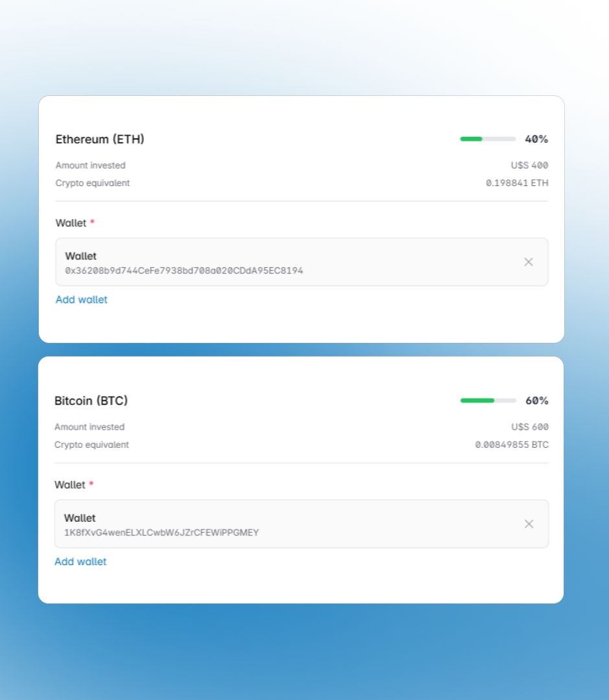609x700 pixels.
Task: Add a new wallet under Ethereum
Action: click(x=81, y=299)
